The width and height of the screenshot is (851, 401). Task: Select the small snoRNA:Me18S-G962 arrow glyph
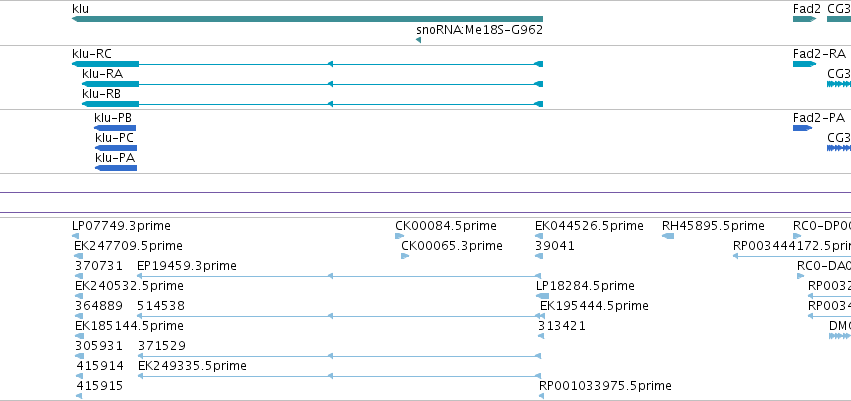click(x=418, y=40)
